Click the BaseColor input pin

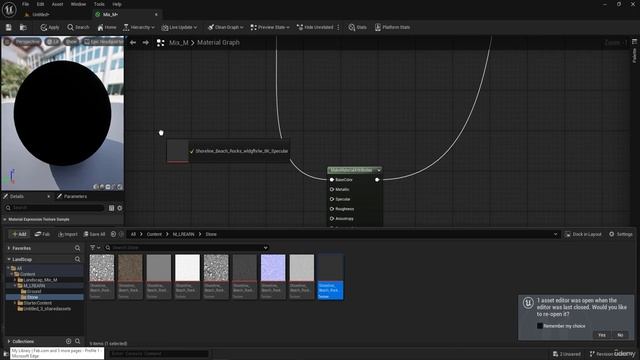[332, 180]
